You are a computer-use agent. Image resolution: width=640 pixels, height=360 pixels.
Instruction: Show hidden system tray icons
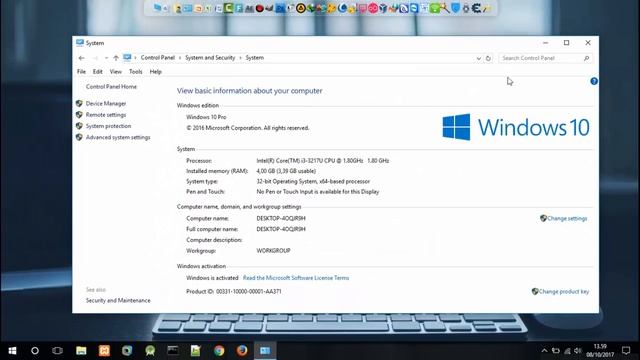point(544,351)
